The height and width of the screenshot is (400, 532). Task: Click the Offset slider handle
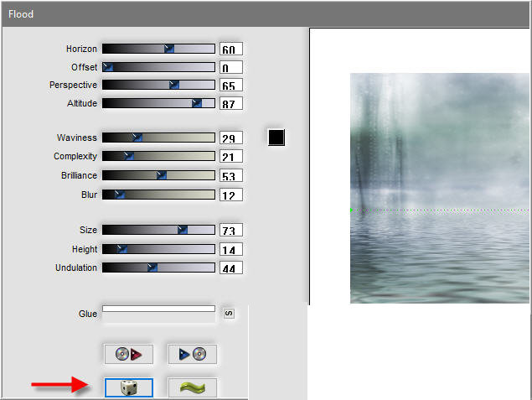pos(107,67)
